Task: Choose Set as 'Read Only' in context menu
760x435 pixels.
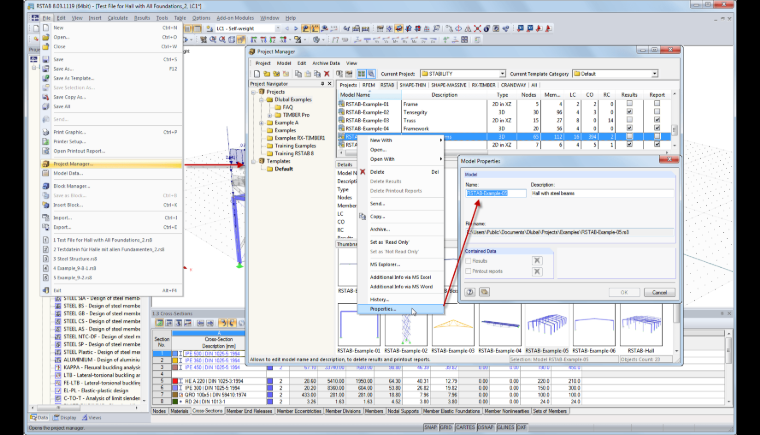Action: point(401,242)
